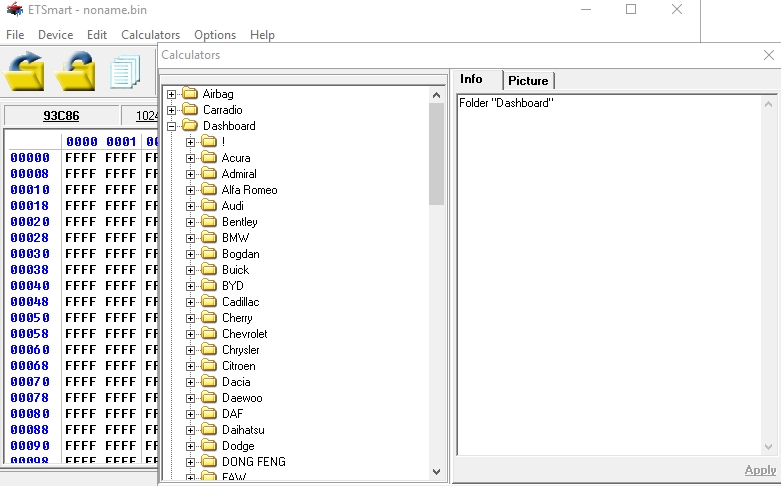Expand the Carradio tree node
Viewport: 781px width, 486px height.
pyautogui.click(x=171, y=110)
